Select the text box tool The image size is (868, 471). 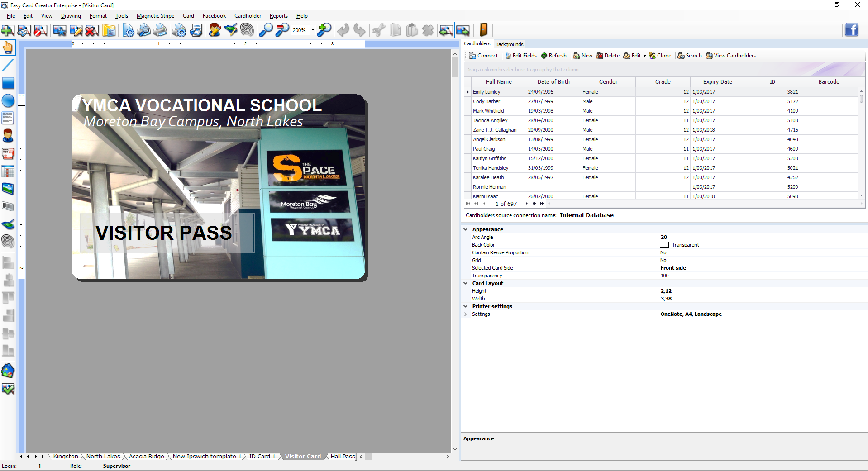[8, 118]
